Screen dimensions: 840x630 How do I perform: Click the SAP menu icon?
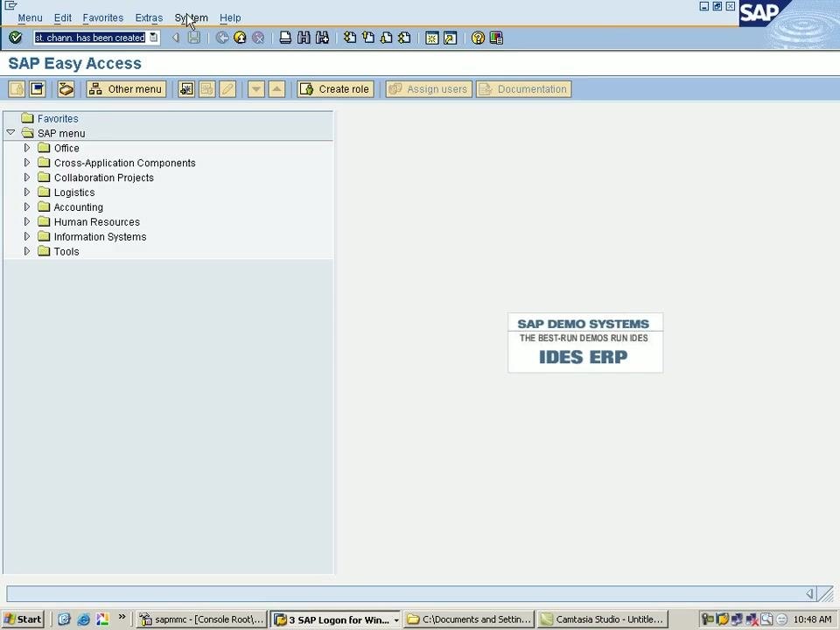click(38, 89)
